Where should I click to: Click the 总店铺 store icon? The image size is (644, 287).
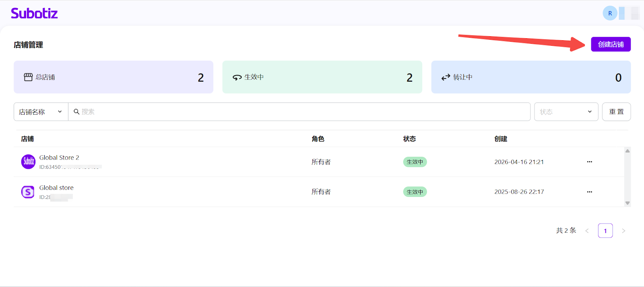click(28, 77)
